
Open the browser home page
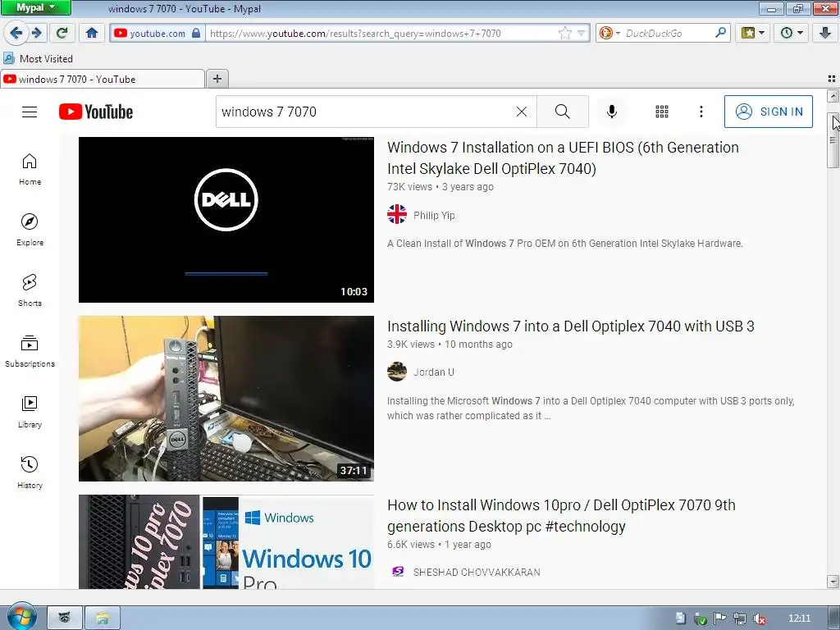[92, 33]
